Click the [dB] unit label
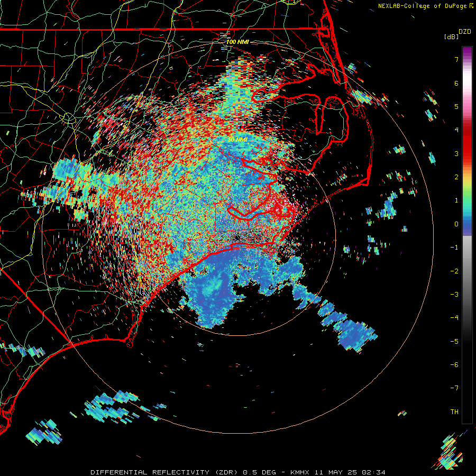 click(x=451, y=36)
